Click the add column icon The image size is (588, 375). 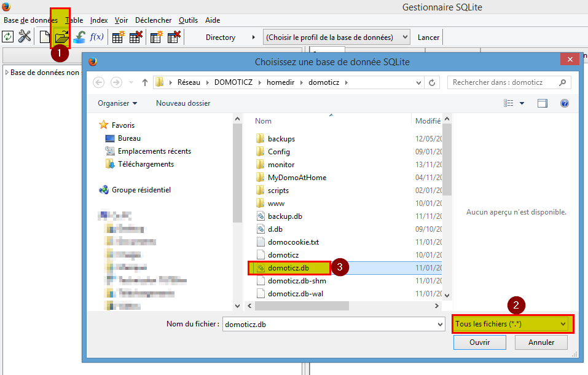pos(157,37)
